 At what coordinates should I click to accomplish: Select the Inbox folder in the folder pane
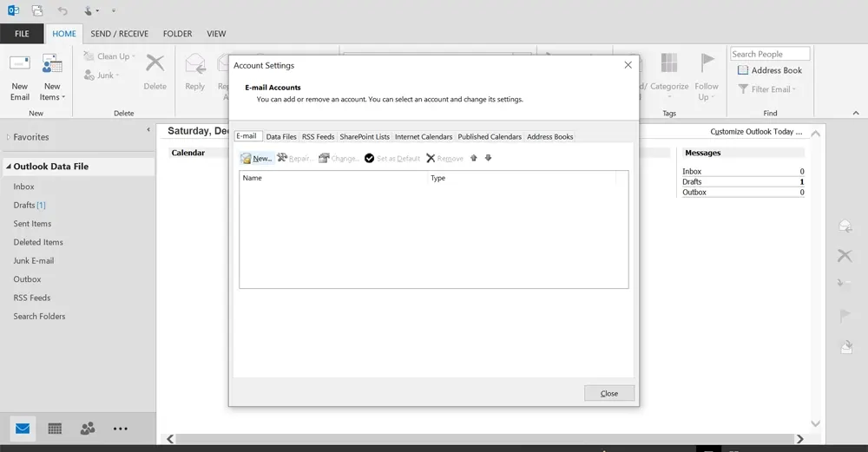point(23,187)
